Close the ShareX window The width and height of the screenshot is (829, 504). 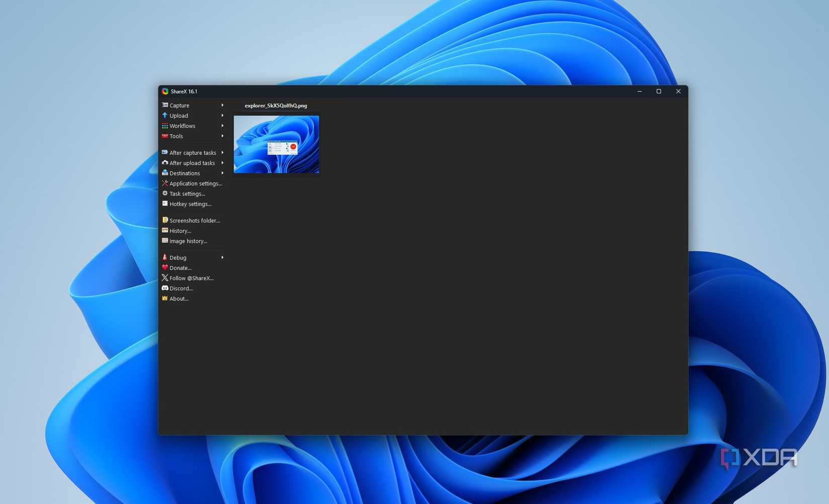678,91
